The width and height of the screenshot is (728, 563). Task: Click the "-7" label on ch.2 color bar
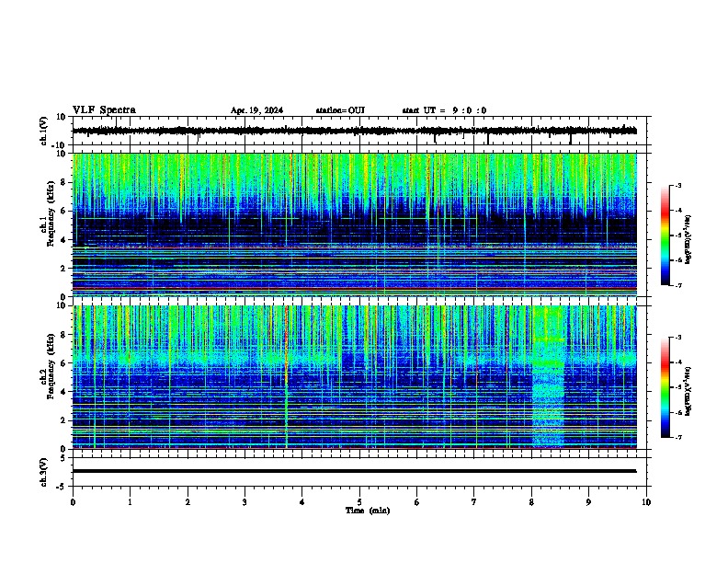(x=678, y=437)
